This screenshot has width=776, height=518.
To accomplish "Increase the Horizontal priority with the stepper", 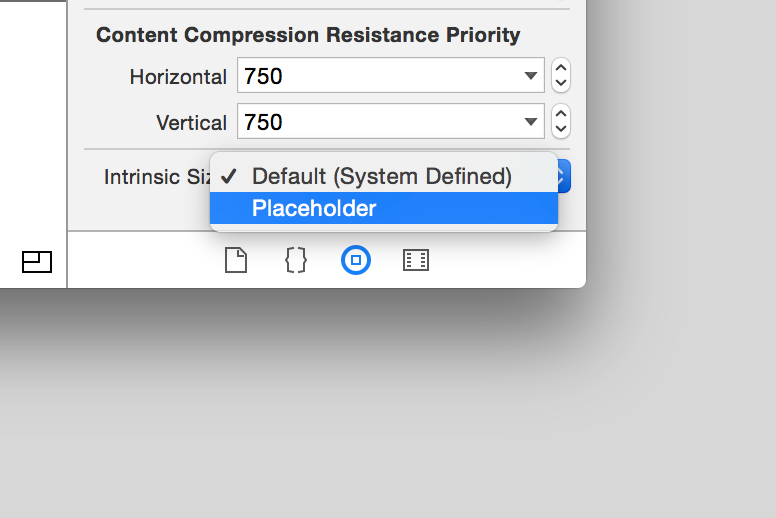I will [x=561, y=68].
